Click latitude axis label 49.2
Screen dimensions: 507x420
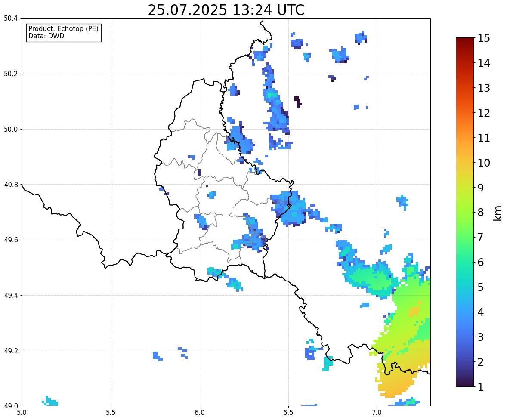pos(11,351)
